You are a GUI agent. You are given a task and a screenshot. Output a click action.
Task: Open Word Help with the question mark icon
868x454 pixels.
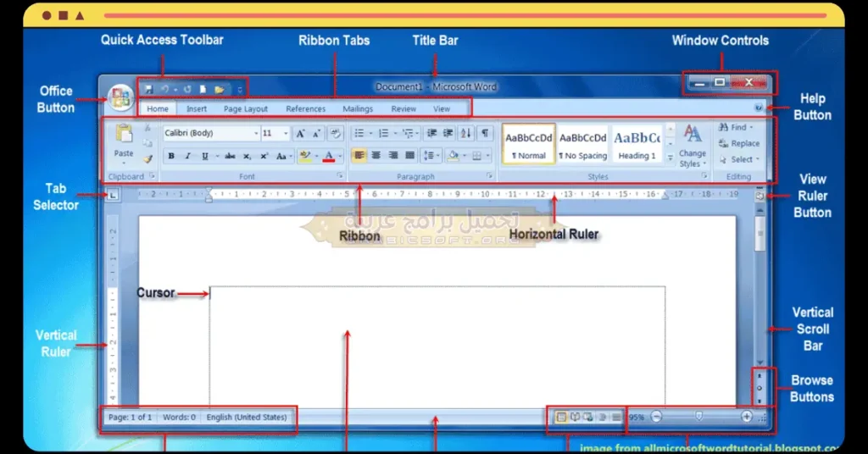[757, 108]
